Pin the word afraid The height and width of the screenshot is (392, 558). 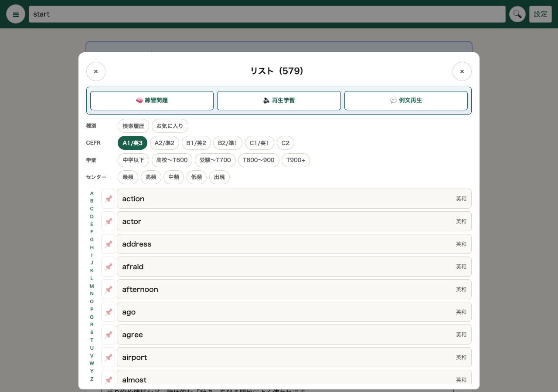point(108,267)
